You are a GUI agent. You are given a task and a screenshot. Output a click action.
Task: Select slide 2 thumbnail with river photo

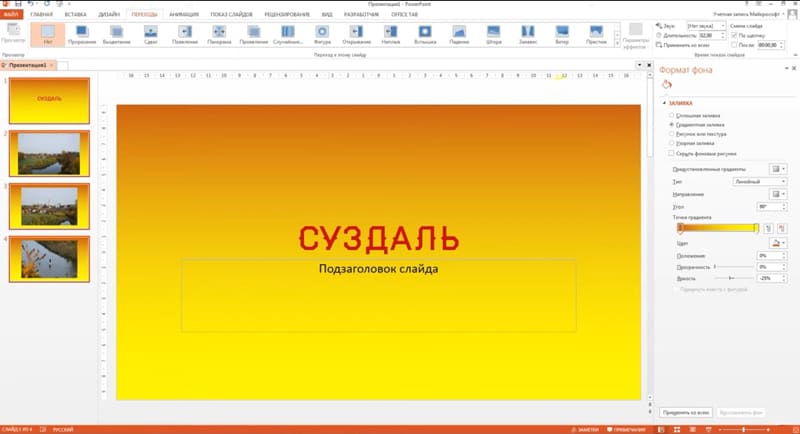(x=49, y=154)
